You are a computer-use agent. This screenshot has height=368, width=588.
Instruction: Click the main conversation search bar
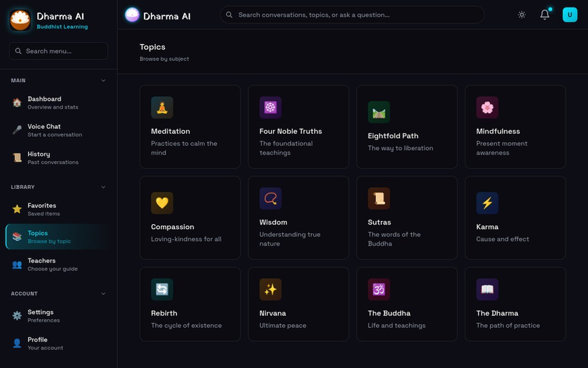[352, 15]
